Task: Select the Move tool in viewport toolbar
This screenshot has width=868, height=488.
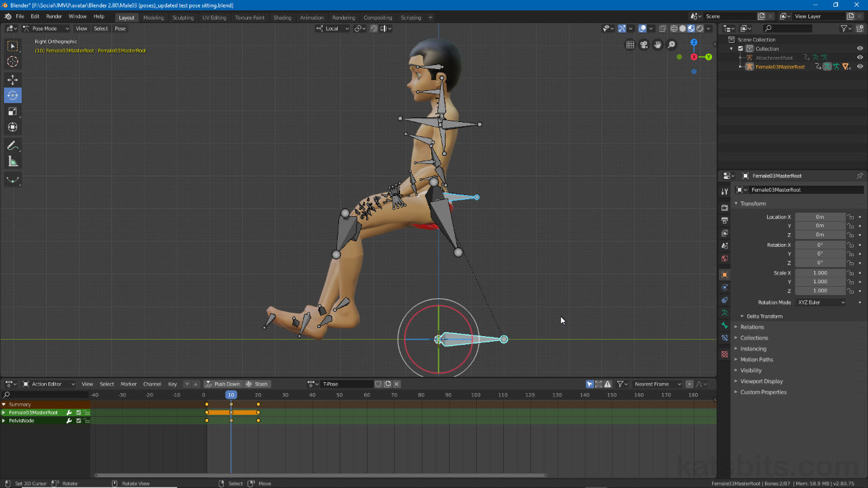Action: tap(13, 79)
